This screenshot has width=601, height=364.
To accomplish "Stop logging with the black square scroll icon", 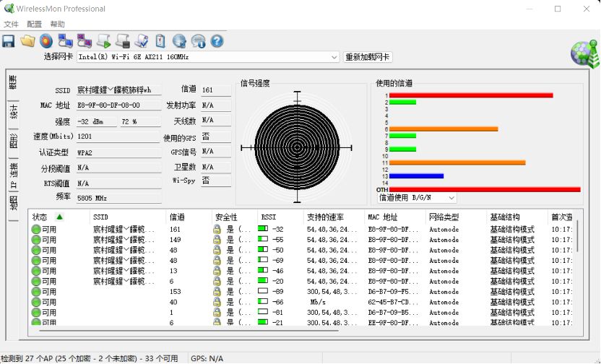I will click(x=123, y=41).
